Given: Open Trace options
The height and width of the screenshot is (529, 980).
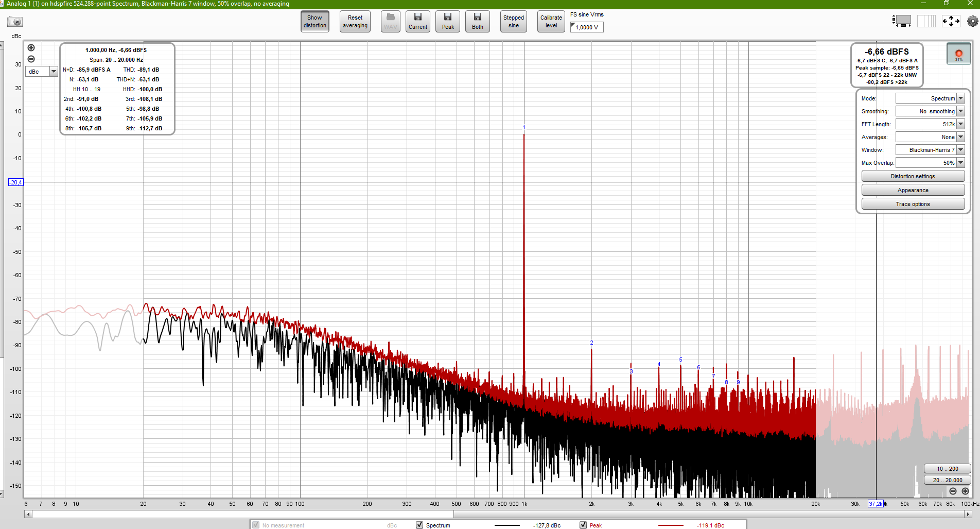Looking at the screenshot, I should pyautogui.click(x=913, y=204).
